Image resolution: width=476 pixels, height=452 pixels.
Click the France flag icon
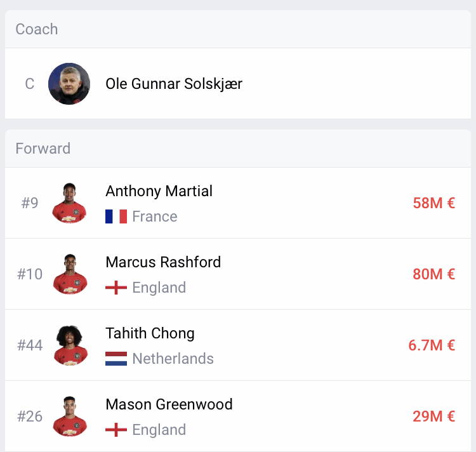[x=116, y=216]
